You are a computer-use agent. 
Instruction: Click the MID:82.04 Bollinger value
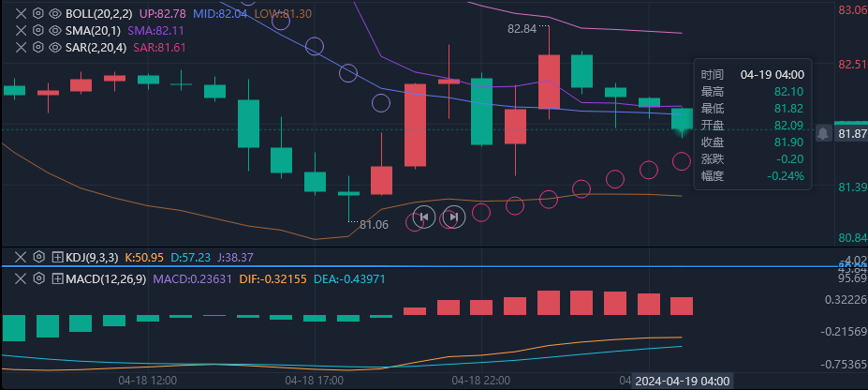(x=219, y=14)
